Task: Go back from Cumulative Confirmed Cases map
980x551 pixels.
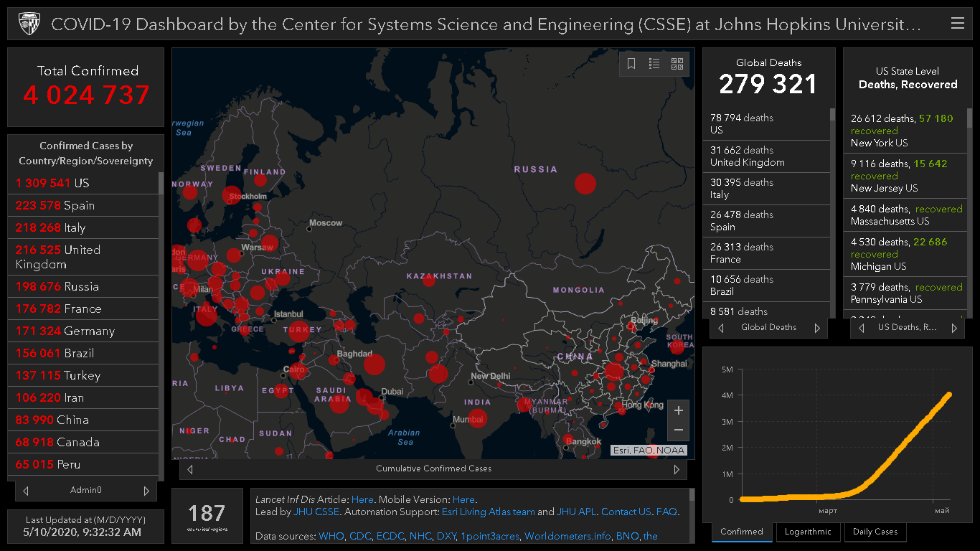Action: [190, 469]
